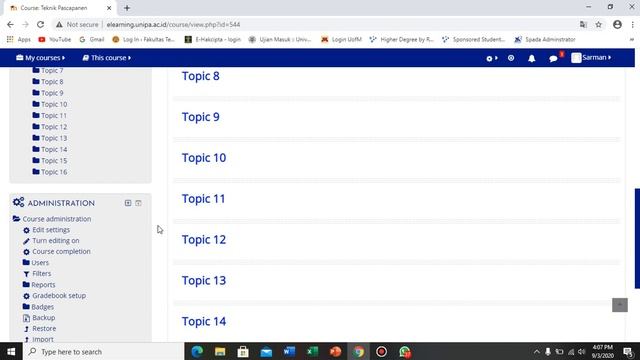
Task: Open Topic 16 in the navigation sidebar
Action: coord(54,172)
